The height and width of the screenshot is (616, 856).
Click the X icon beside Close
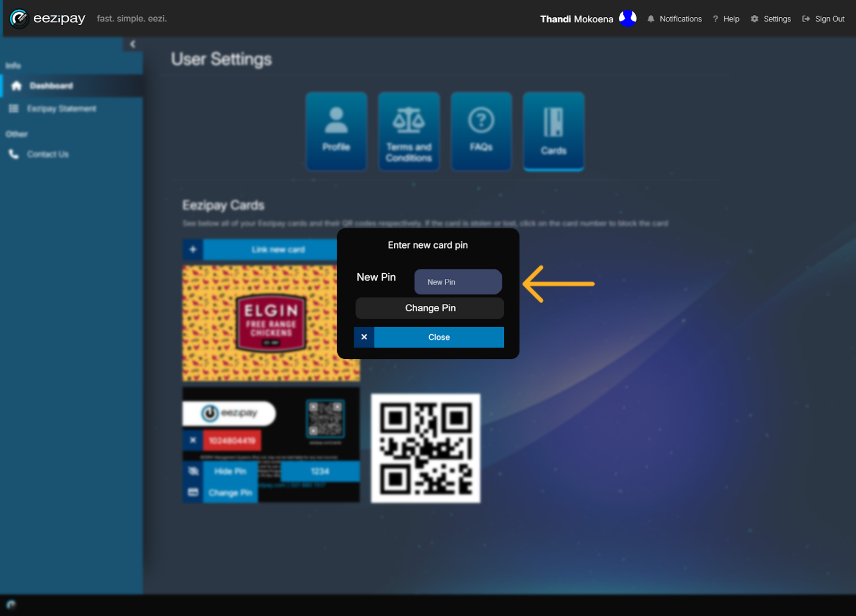click(364, 337)
